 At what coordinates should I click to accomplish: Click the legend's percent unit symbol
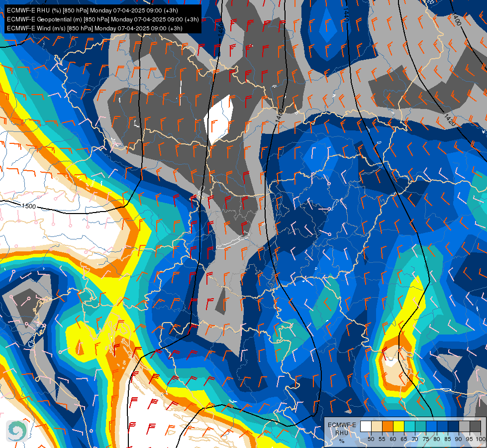pyautogui.click(x=342, y=441)
